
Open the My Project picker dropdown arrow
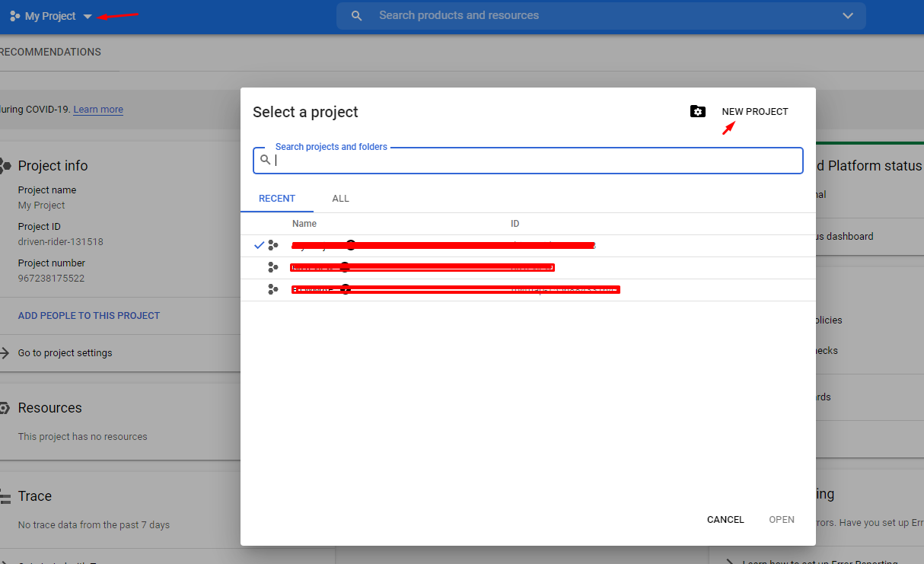pyautogui.click(x=87, y=15)
